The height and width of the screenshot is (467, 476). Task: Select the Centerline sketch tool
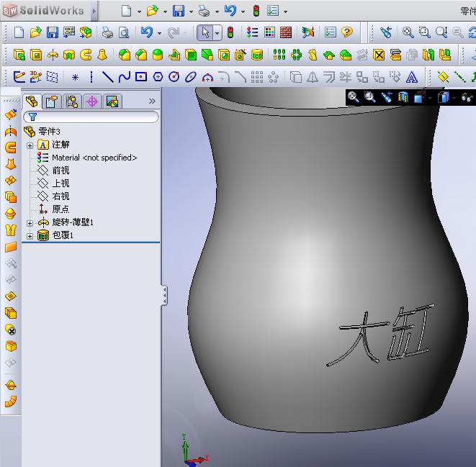91,77
